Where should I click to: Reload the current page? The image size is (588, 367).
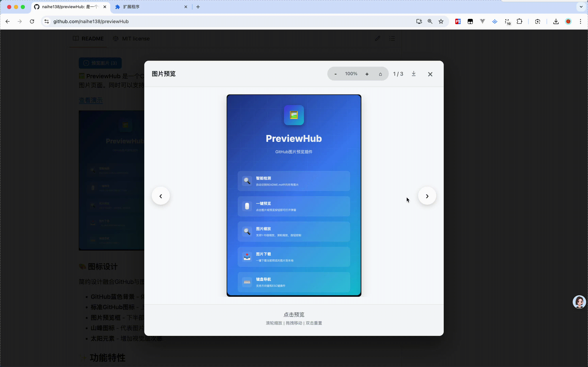[32, 21]
